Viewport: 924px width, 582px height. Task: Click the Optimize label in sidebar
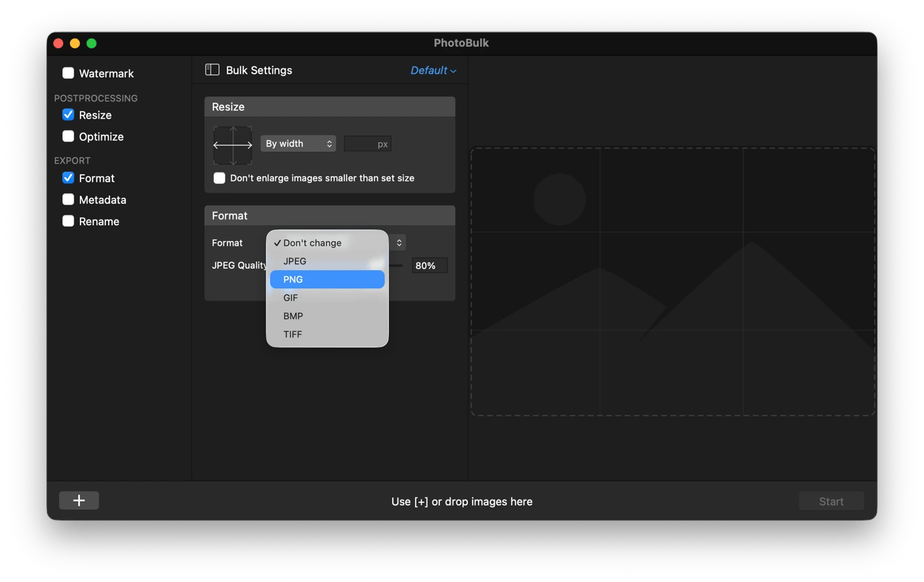pyautogui.click(x=101, y=137)
